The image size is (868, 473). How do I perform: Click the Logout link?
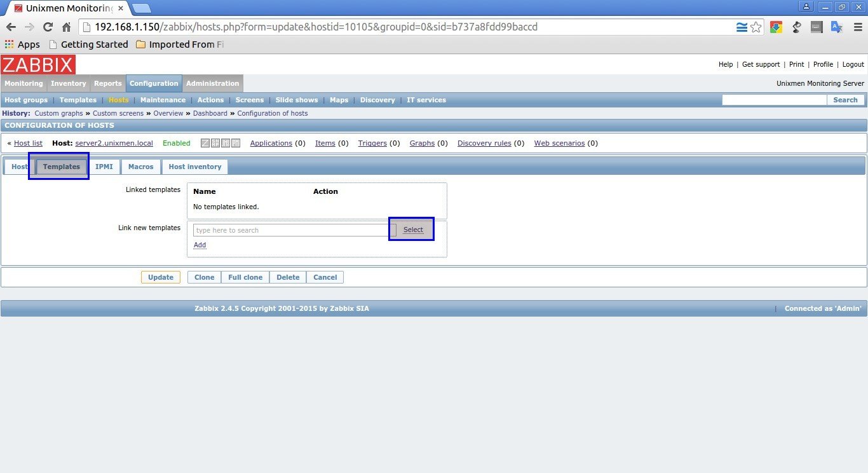[853, 64]
